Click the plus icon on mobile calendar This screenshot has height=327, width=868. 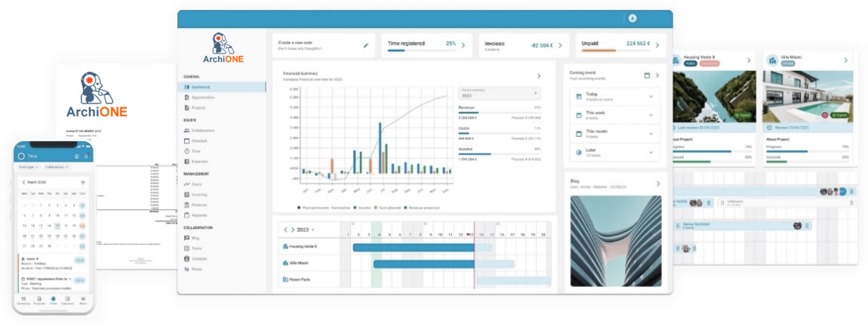click(82, 182)
